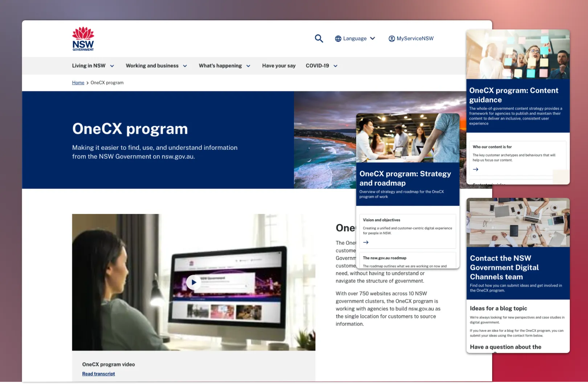Screen dimensions: 588x384
Task: Open the What's happening nav menu
Action: (x=224, y=66)
